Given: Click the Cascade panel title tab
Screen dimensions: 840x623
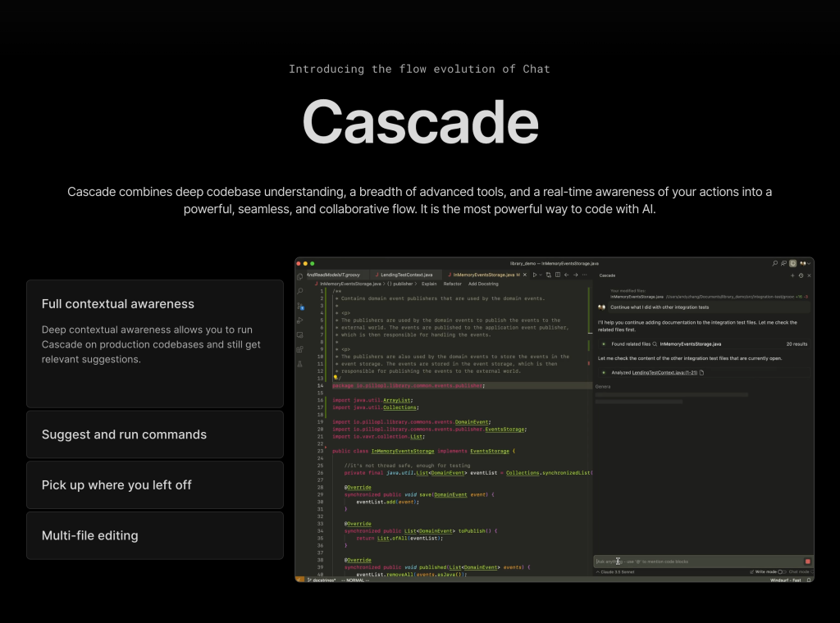Looking at the screenshot, I should [607, 275].
